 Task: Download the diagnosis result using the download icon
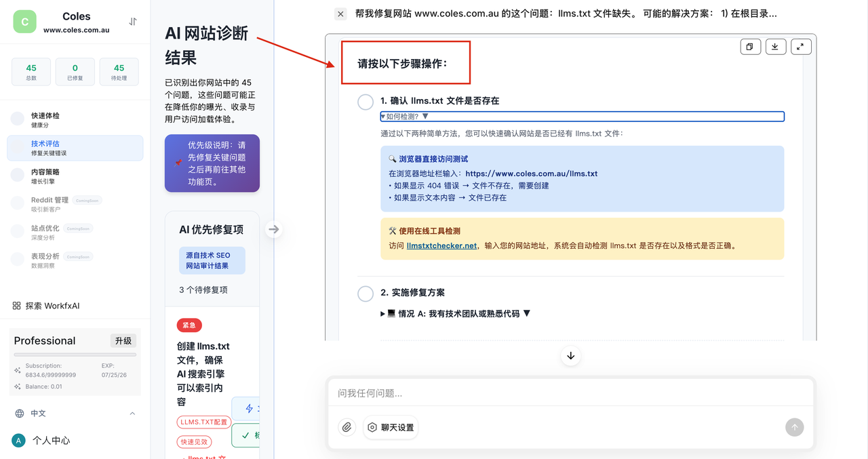coord(775,47)
